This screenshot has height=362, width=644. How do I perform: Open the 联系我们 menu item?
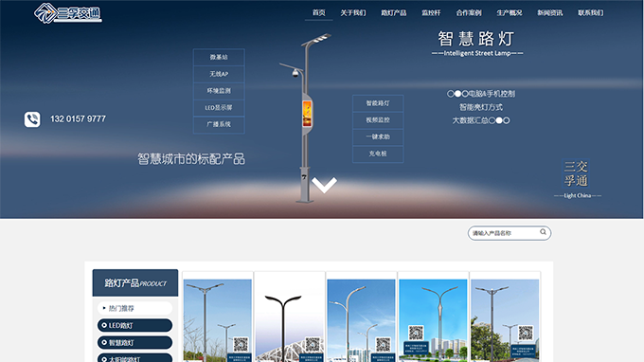[591, 12]
